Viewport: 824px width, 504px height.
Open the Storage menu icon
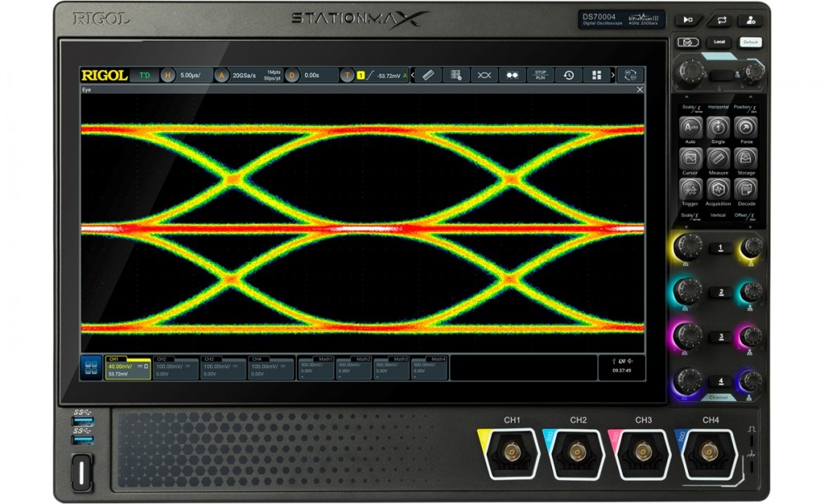click(746, 159)
